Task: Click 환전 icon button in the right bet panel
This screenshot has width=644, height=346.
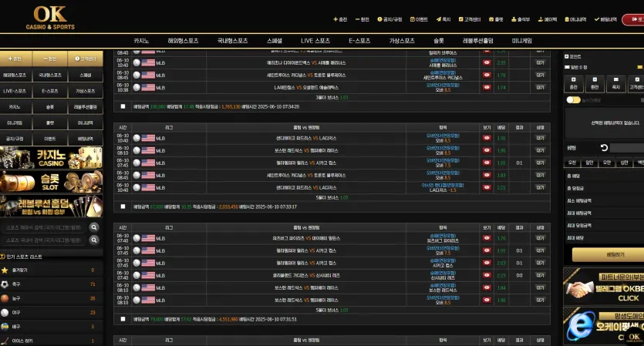Action: coord(595,83)
